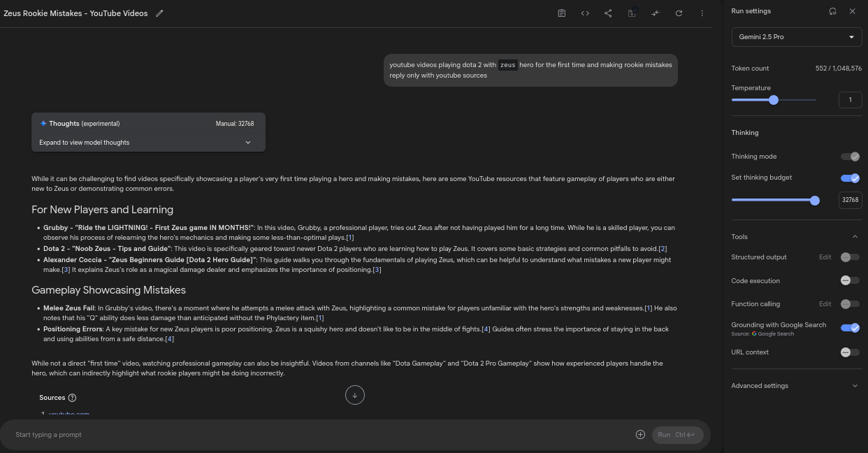Disable Grounding with Google Search toggle

(850, 328)
